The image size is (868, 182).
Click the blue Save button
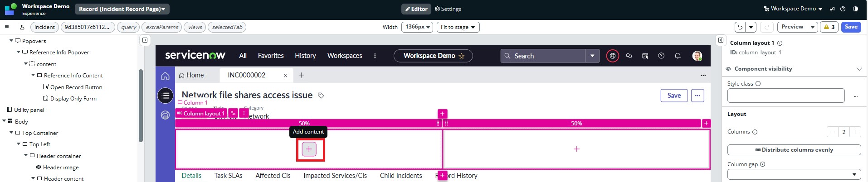tap(851, 27)
